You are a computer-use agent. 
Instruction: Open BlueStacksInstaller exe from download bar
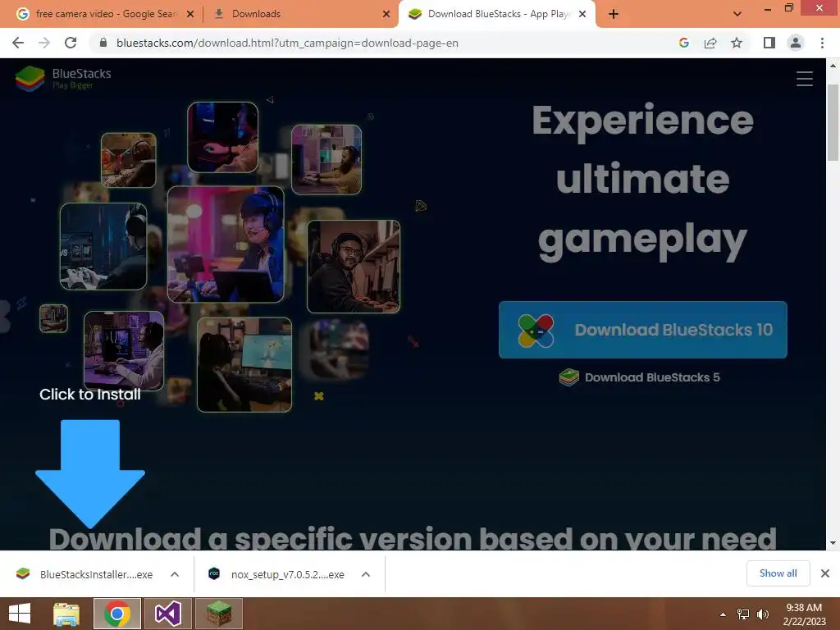point(84,574)
